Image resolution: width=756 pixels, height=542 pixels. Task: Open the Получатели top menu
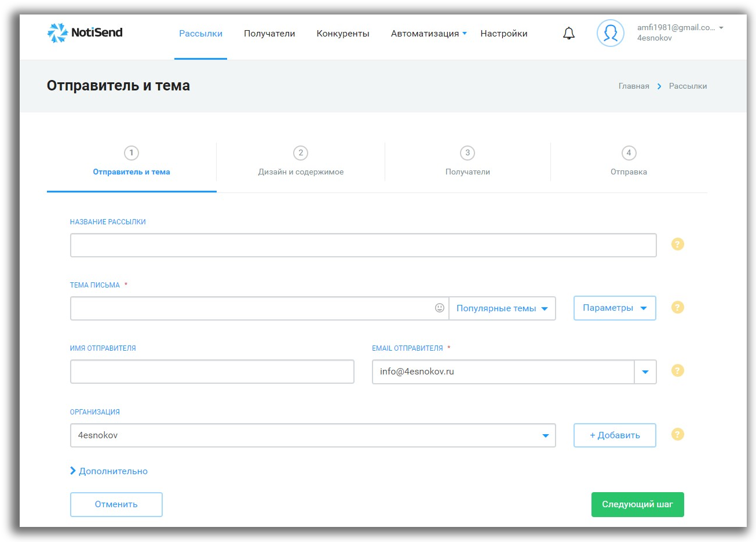coord(269,34)
